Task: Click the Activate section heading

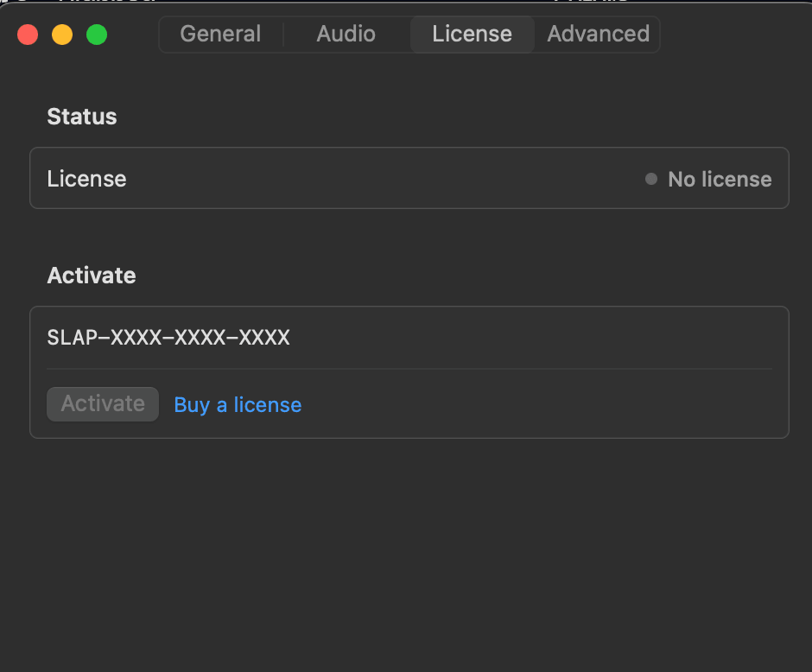Action: [x=91, y=276]
